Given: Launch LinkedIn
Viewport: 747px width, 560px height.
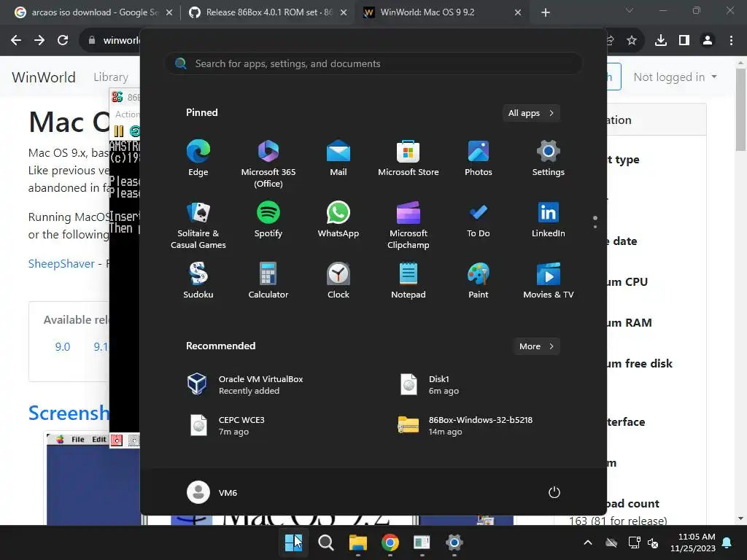Looking at the screenshot, I should pyautogui.click(x=549, y=219).
